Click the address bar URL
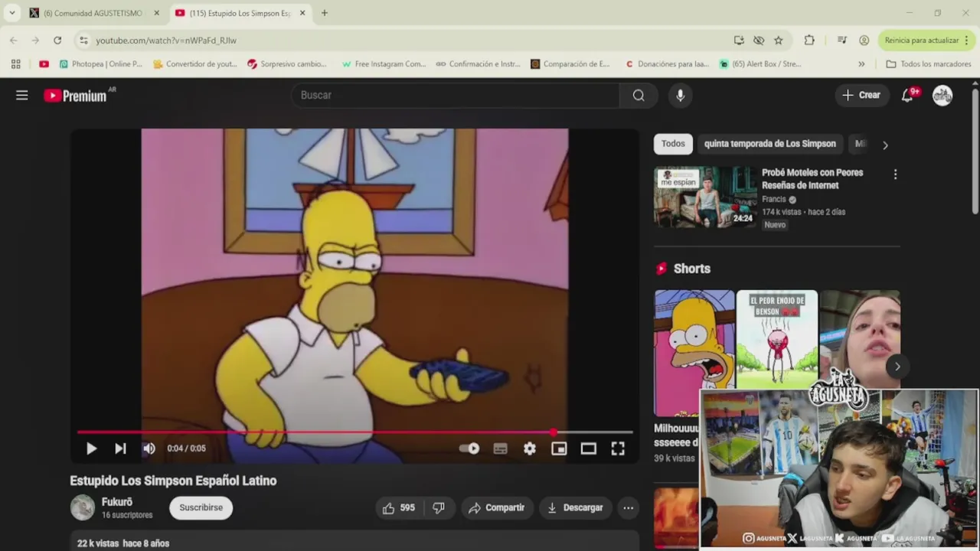The width and height of the screenshot is (980, 551). [x=166, y=41]
